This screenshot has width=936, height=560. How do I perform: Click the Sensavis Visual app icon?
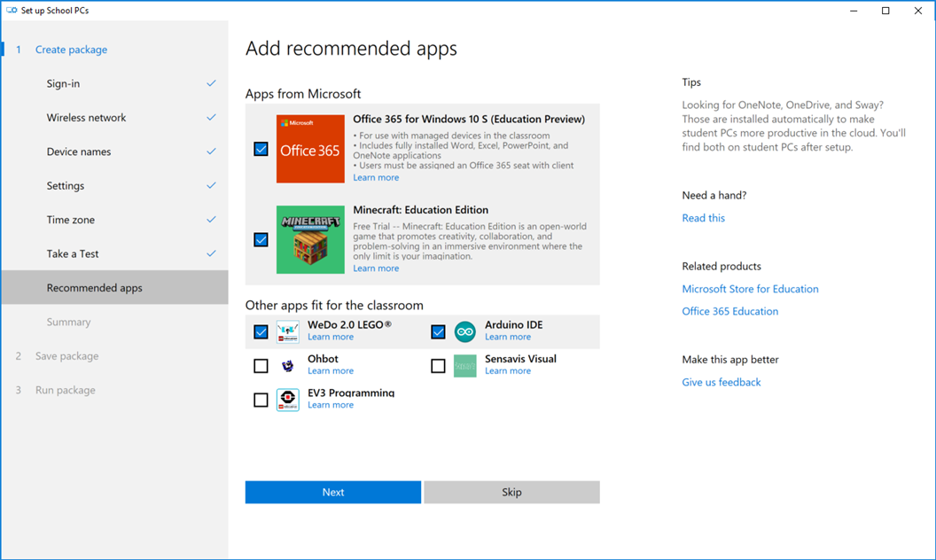point(464,366)
